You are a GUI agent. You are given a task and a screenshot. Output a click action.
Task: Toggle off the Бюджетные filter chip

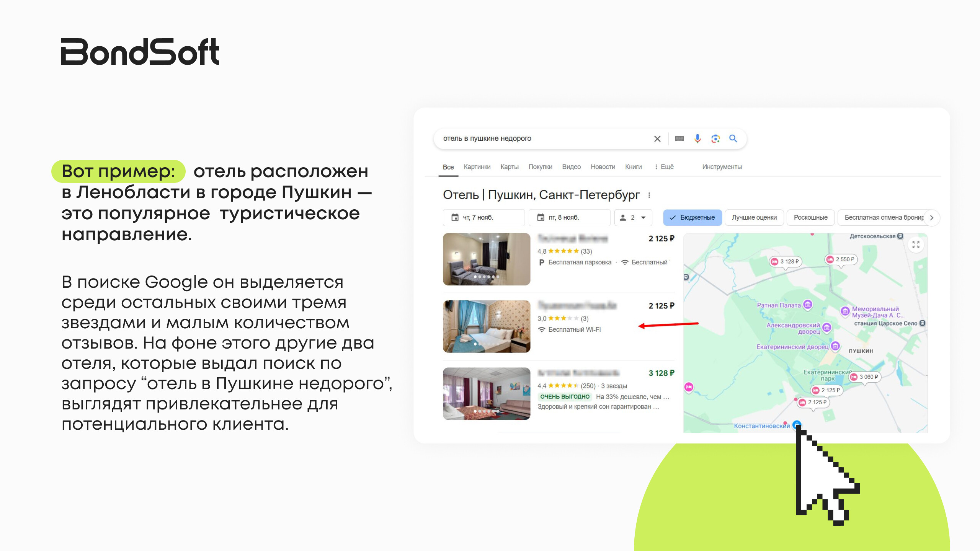point(693,217)
